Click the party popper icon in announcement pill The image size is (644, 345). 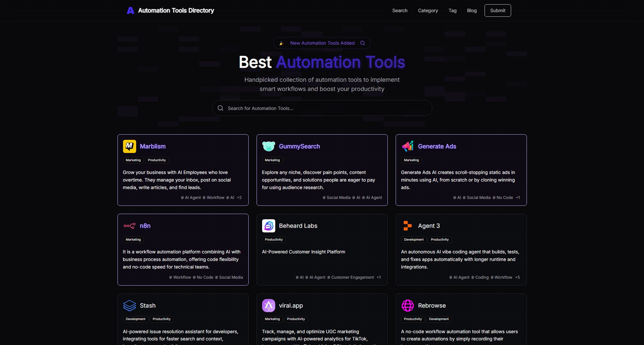click(281, 43)
